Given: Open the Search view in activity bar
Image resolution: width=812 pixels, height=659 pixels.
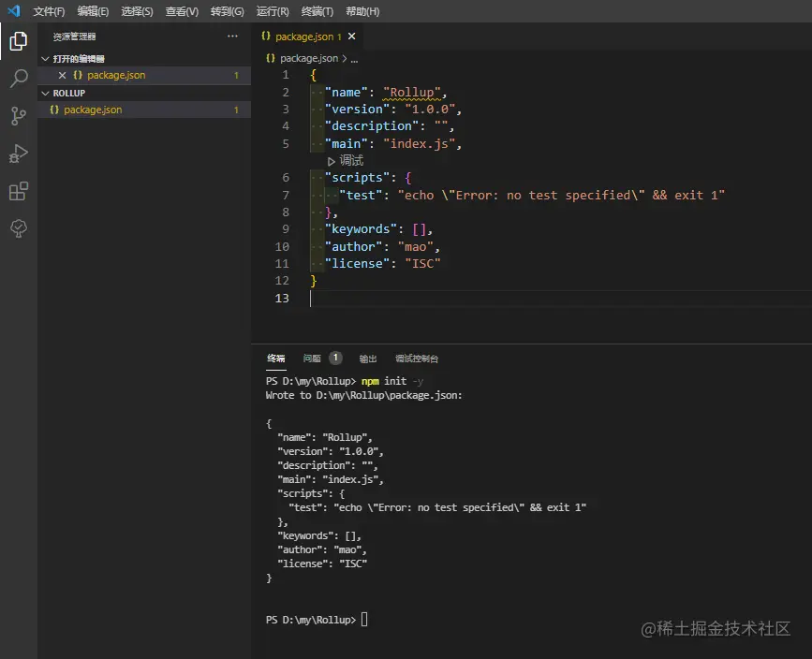Looking at the screenshot, I should [18, 79].
